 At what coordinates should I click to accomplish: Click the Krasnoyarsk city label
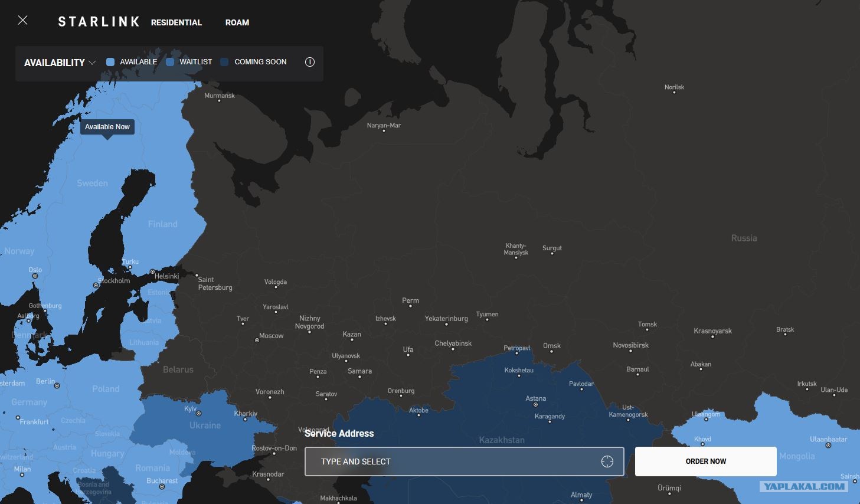pos(712,331)
